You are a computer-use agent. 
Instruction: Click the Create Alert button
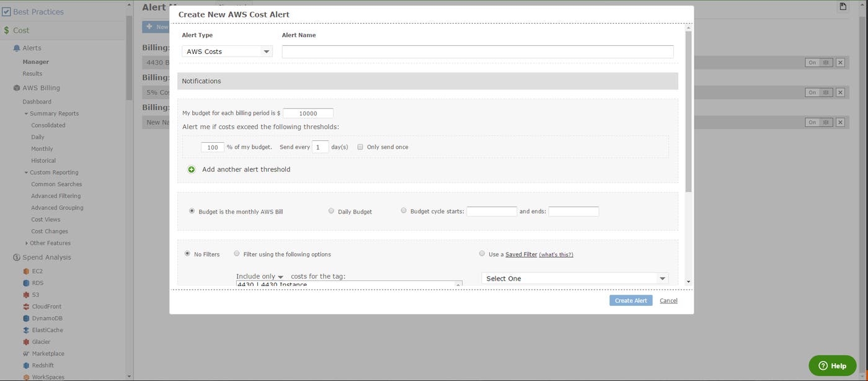tap(631, 300)
